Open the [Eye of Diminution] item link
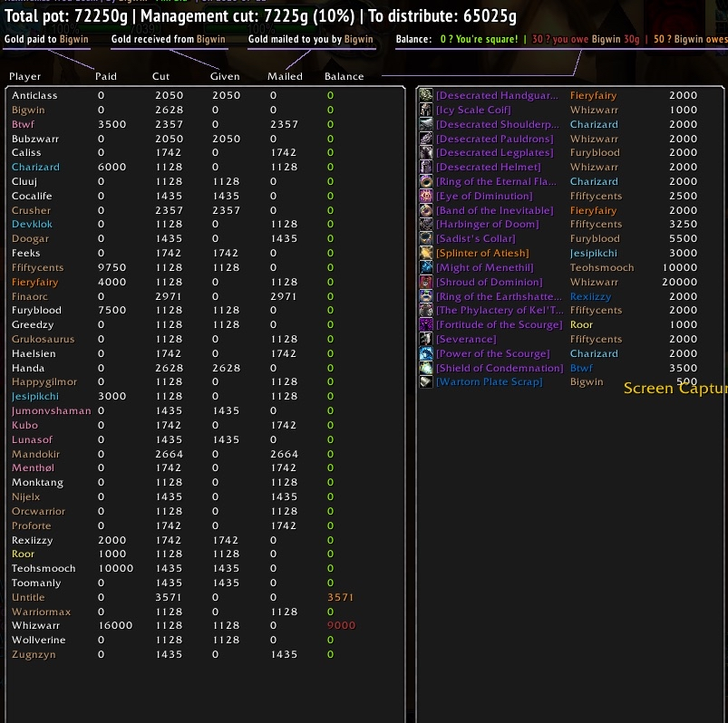 tap(484, 197)
